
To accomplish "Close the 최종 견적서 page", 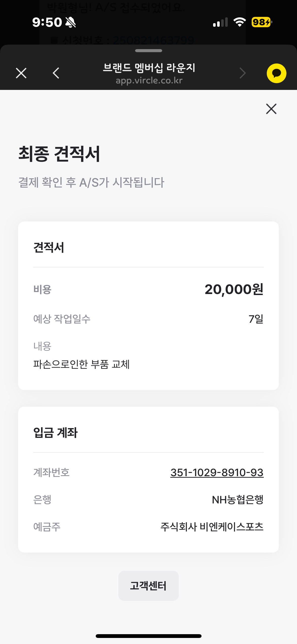I will pyautogui.click(x=271, y=109).
